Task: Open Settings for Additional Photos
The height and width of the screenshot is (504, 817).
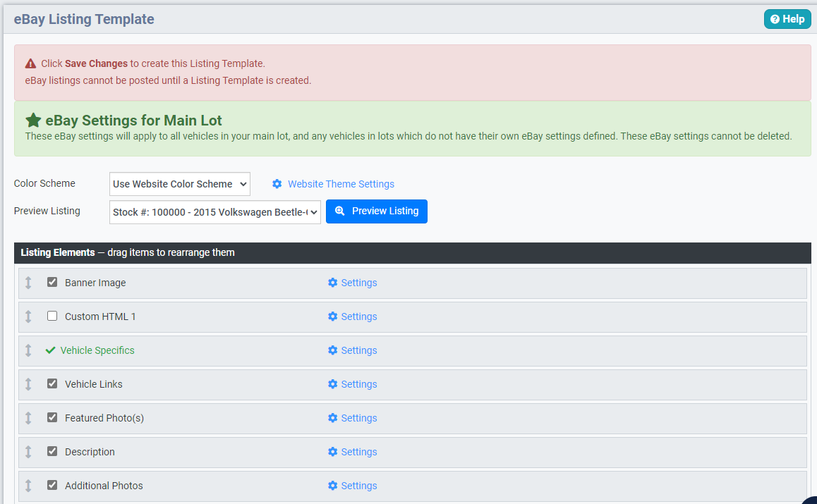Action: point(353,486)
